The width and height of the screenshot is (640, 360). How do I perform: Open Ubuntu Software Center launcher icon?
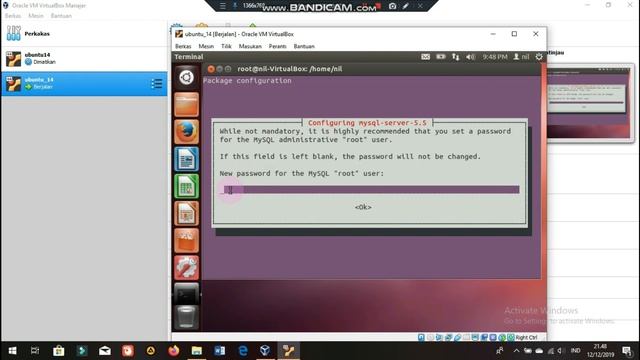187,240
